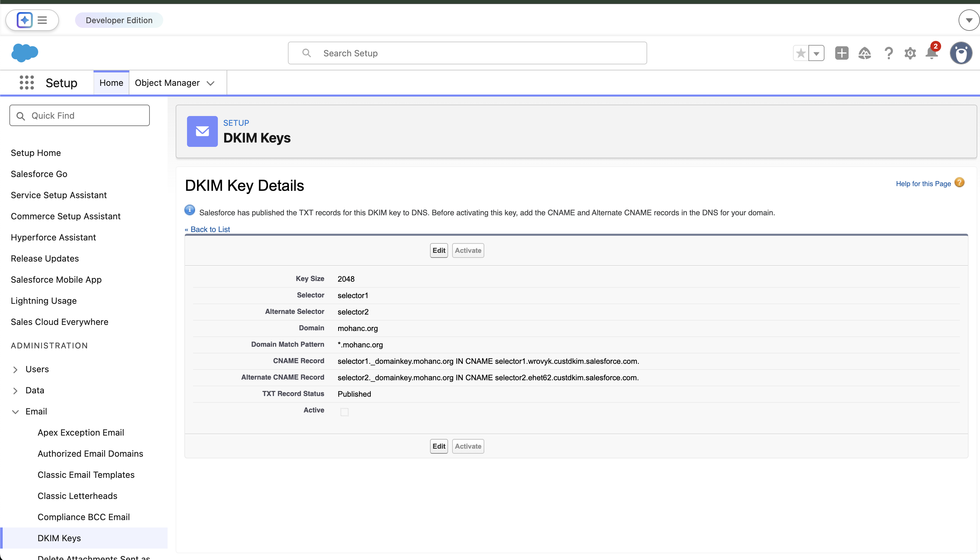Screen dimensions: 980x560
Task: Open Authorized Email Domains
Action: pos(90,453)
